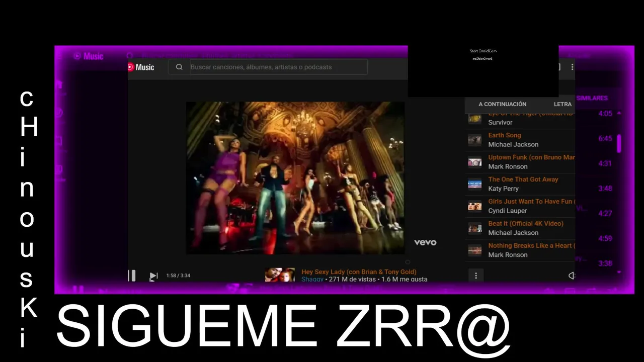Click the magnifier search icon
644x362 pixels.
[x=179, y=67]
